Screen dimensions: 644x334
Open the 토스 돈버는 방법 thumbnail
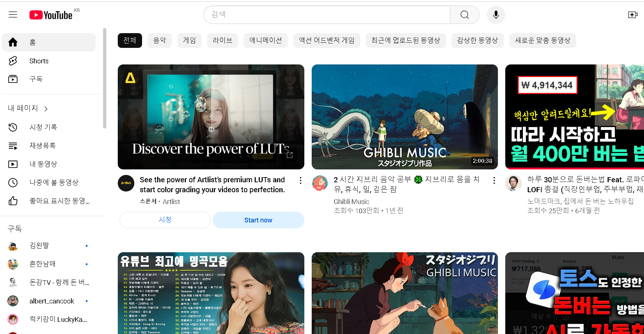pyautogui.click(x=575, y=293)
